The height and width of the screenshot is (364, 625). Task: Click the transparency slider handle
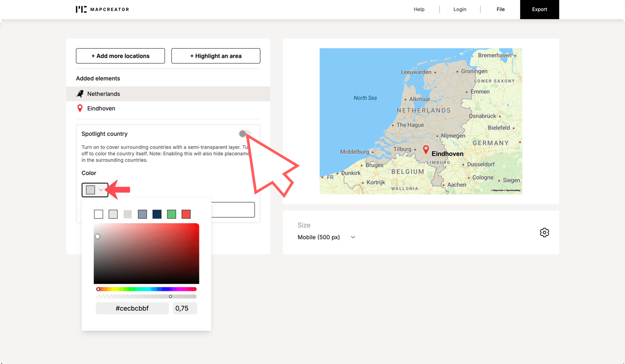pyautogui.click(x=170, y=296)
